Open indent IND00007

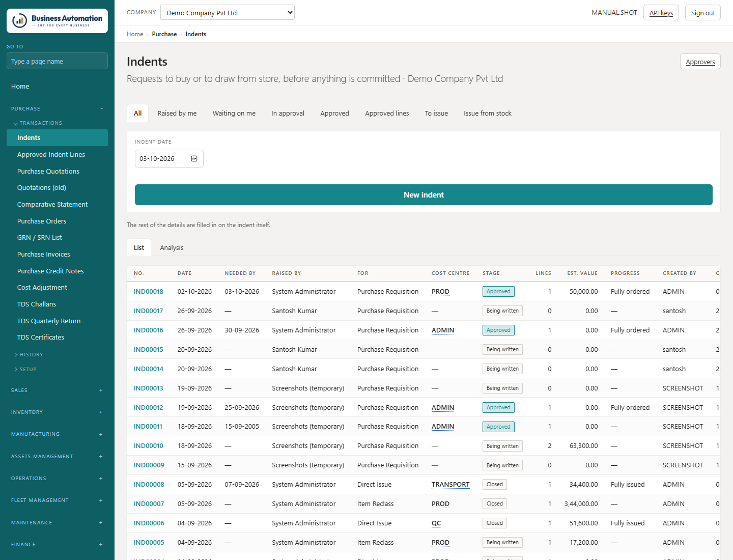(149, 504)
